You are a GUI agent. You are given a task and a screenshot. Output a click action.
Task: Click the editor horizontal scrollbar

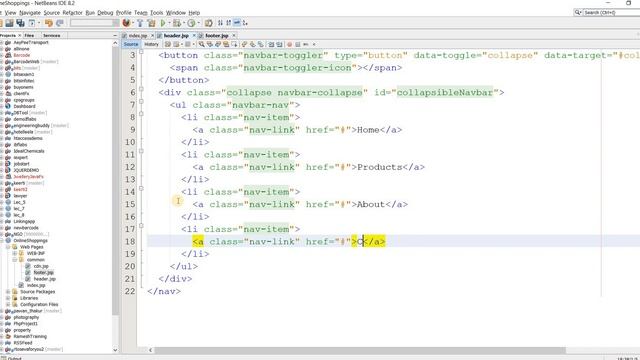(360, 350)
